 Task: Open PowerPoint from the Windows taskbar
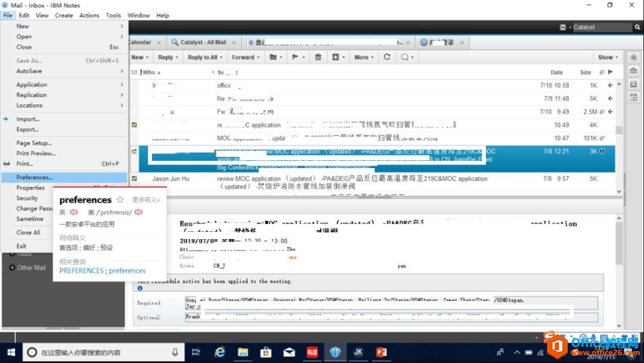point(382,352)
